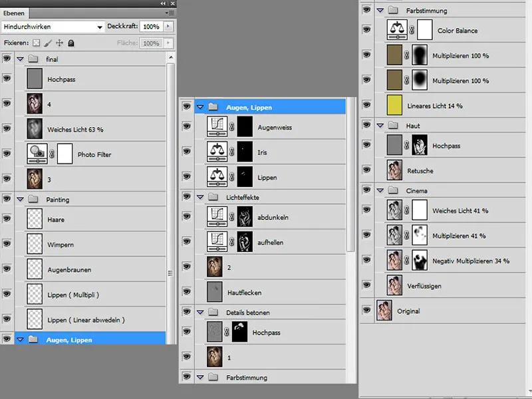Click the Deckkraft 100% opacity field
This screenshot has width=532, height=399.
pos(152,27)
